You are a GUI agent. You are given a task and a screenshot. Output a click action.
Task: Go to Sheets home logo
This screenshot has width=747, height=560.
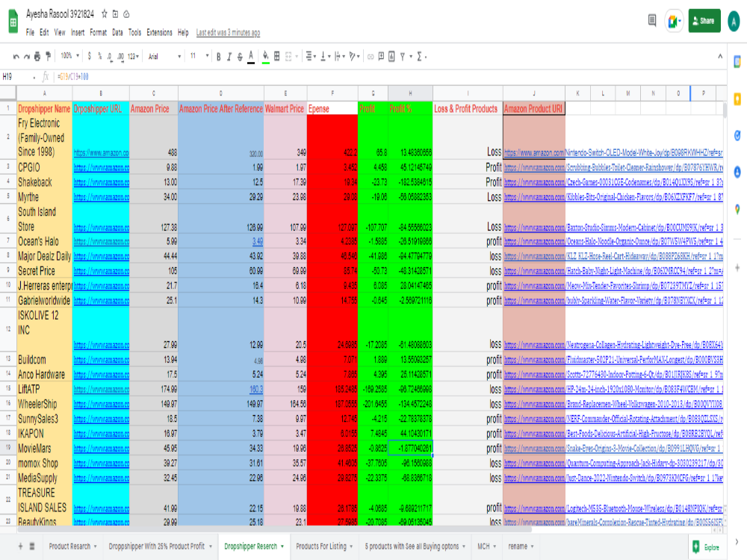pos(13,22)
